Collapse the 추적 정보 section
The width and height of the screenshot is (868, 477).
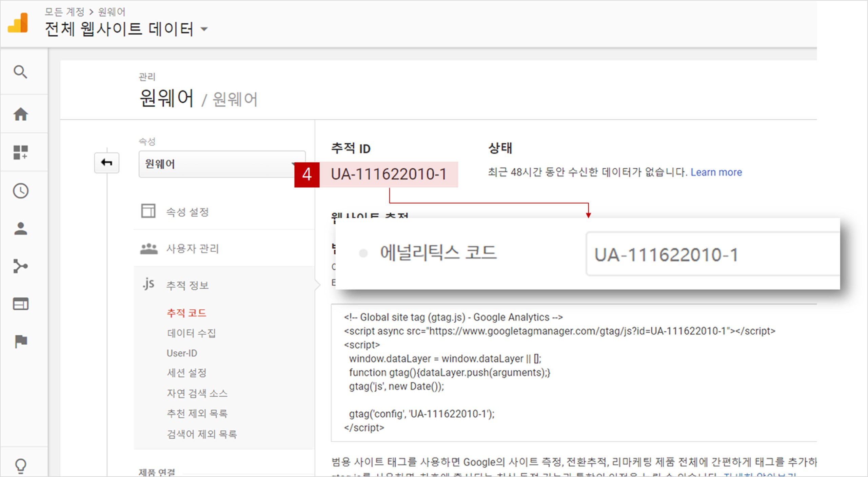(x=187, y=285)
